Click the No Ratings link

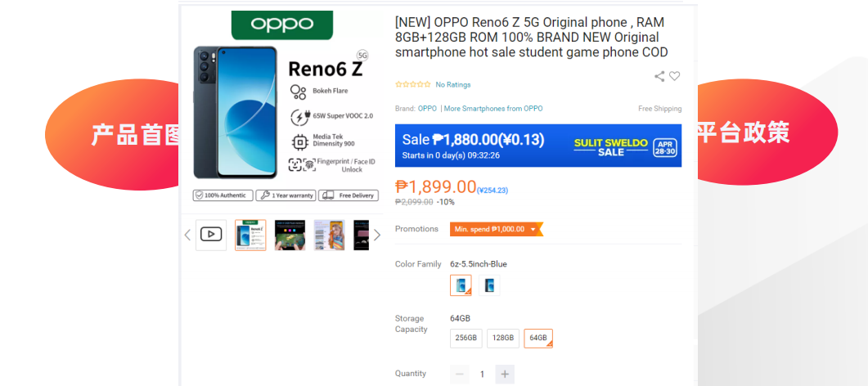coord(452,84)
